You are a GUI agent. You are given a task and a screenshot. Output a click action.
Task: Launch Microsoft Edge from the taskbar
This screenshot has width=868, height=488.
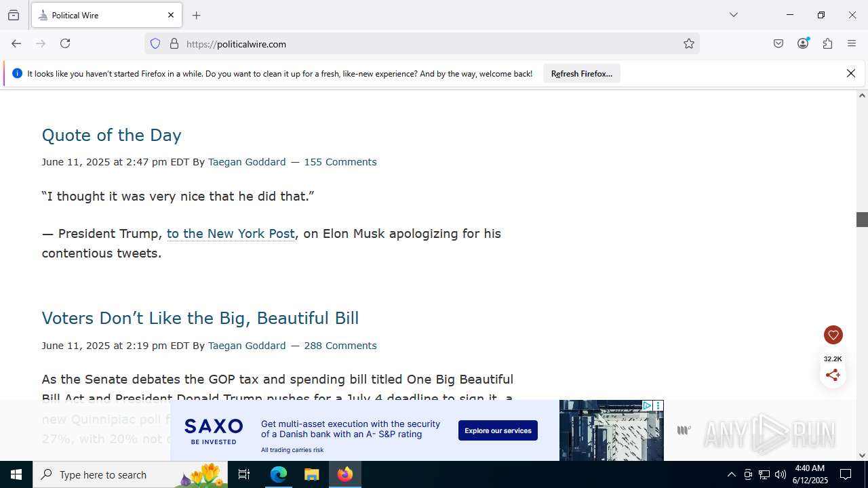[x=279, y=474]
